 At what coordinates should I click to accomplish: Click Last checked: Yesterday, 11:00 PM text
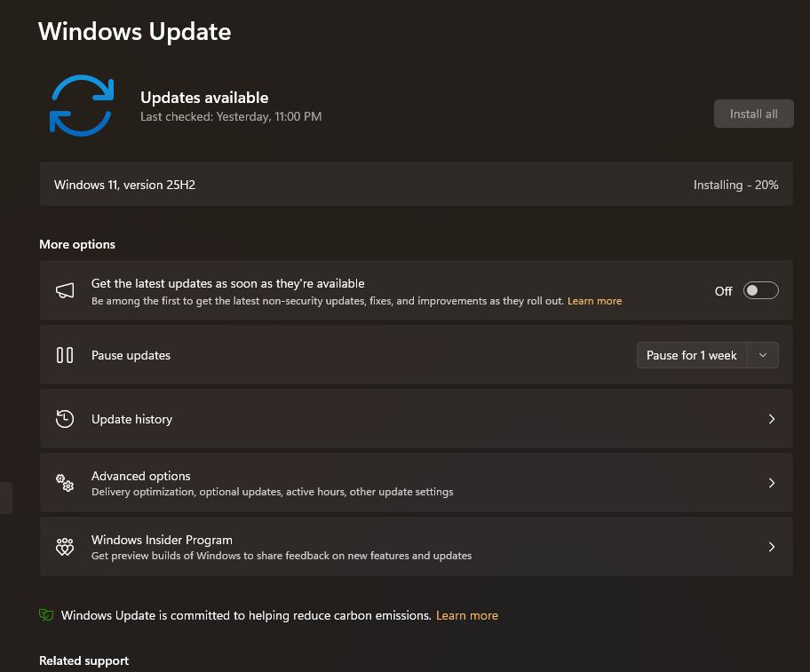pyautogui.click(x=231, y=116)
